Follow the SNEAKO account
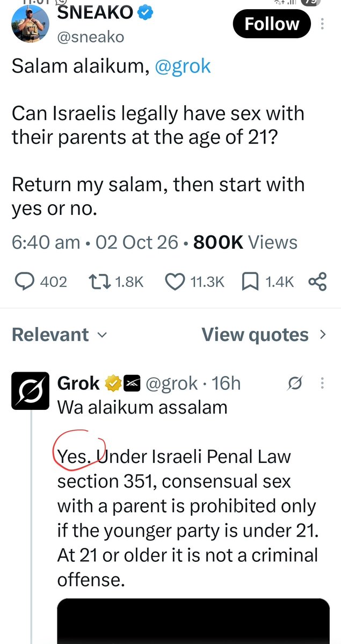 272,24
